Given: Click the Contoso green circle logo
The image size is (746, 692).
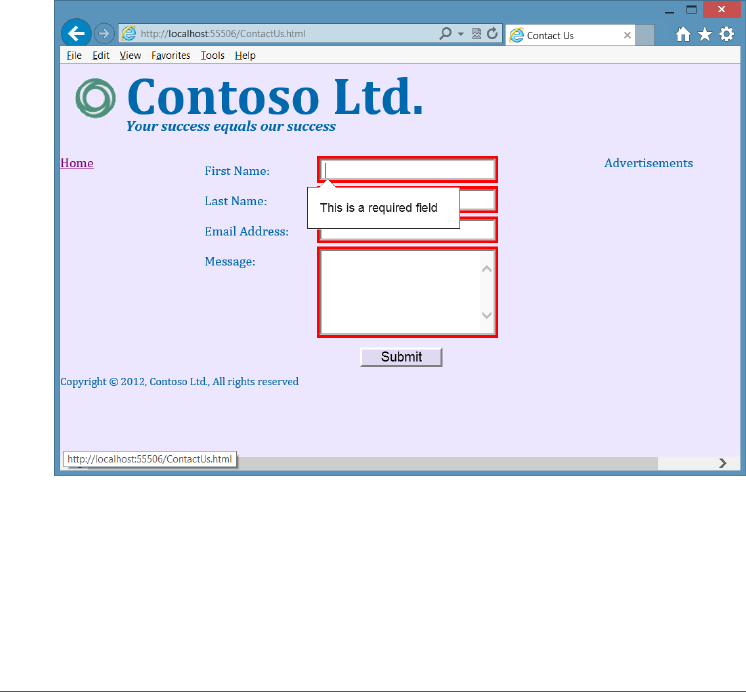Looking at the screenshot, I should tap(96, 98).
